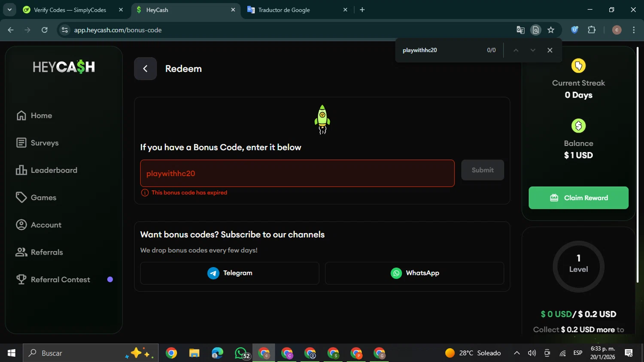Click the Level 1 progress ring
The height and width of the screenshot is (362, 644).
click(x=578, y=267)
